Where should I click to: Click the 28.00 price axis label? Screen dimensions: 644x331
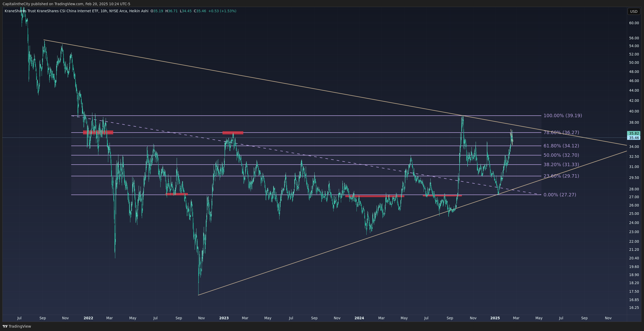click(x=634, y=189)
